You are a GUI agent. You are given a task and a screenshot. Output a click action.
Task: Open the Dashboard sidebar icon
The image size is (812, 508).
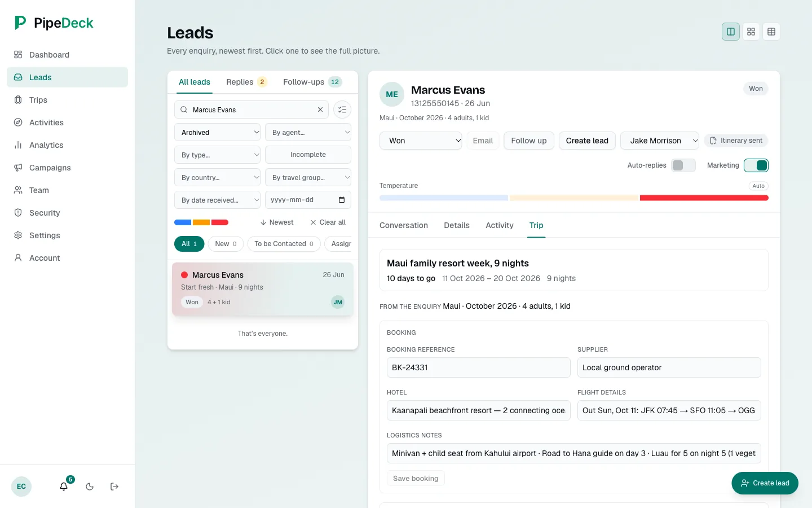click(18, 55)
